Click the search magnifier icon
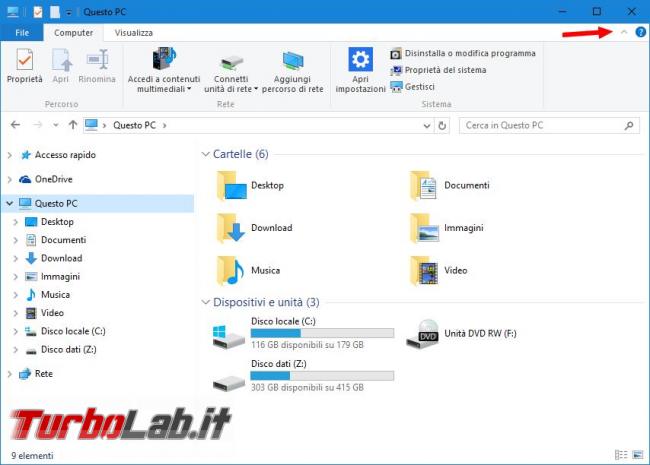Image resolution: width=650 pixels, height=465 pixels. tap(629, 126)
